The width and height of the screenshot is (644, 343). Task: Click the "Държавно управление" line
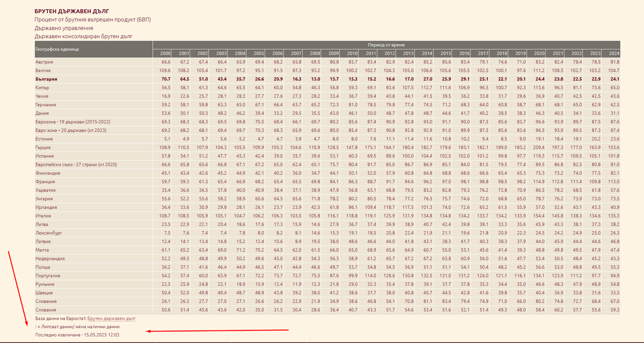pyautogui.click(x=64, y=28)
